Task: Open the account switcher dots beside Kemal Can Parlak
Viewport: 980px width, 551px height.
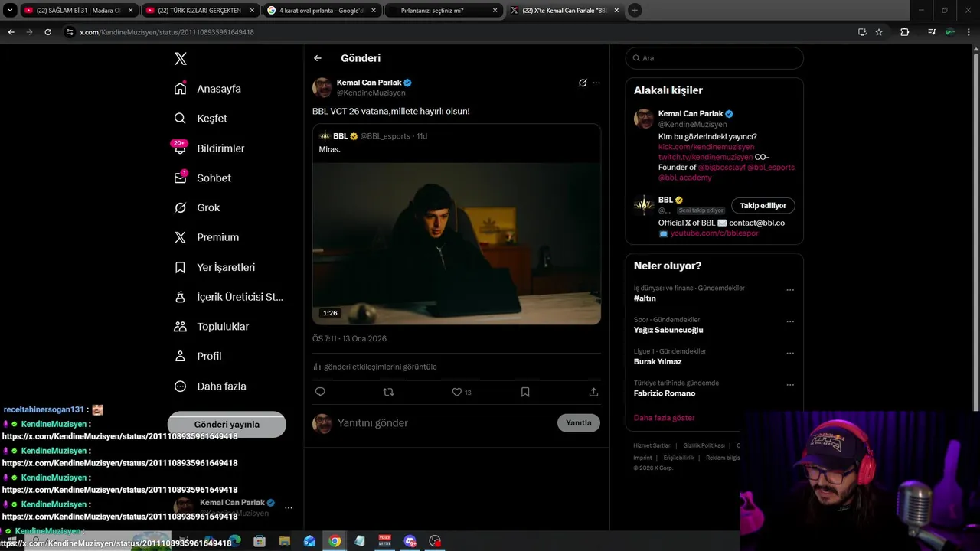Action: (x=289, y=507)
